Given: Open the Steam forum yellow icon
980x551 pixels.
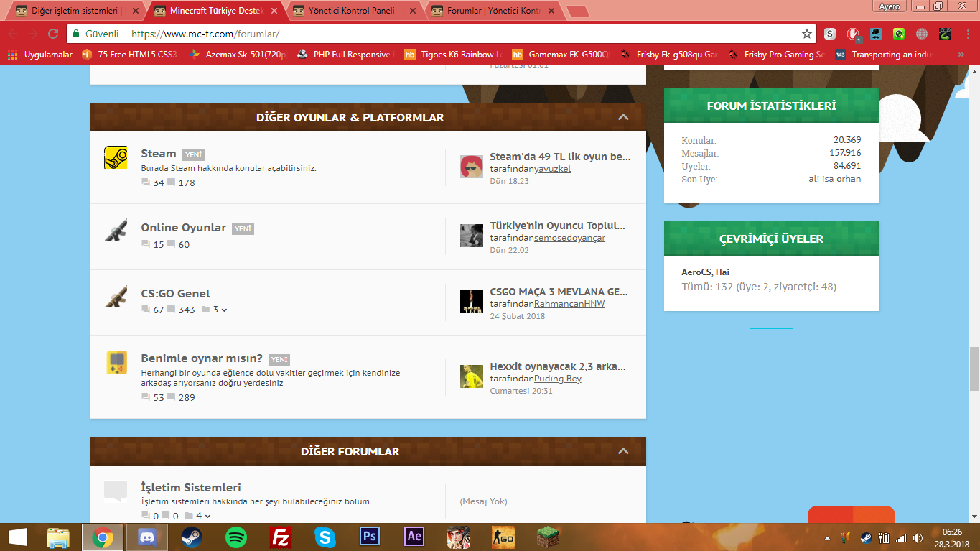Looking at the screenshot, I should point(116,158).
